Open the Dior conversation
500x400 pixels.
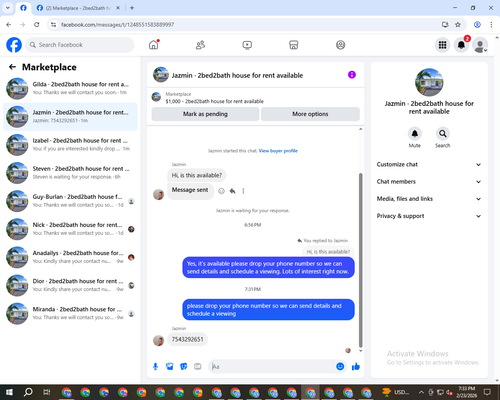coord(70,285)
